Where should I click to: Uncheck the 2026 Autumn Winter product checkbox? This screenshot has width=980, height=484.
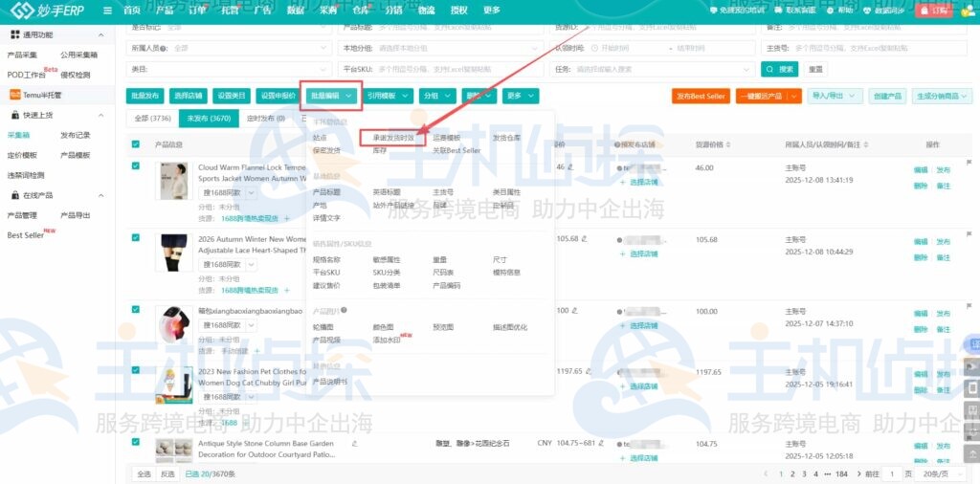(x=136, y=237)
